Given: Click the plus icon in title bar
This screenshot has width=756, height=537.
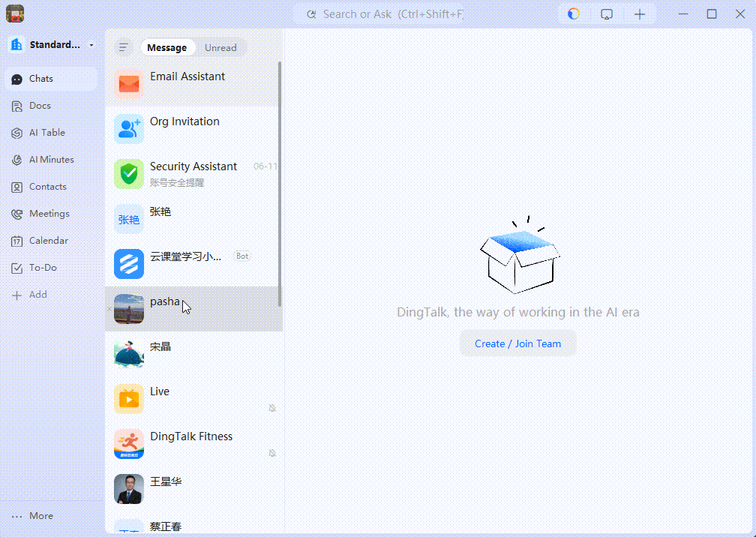Looking at the screenshot, I should [639, 14].
